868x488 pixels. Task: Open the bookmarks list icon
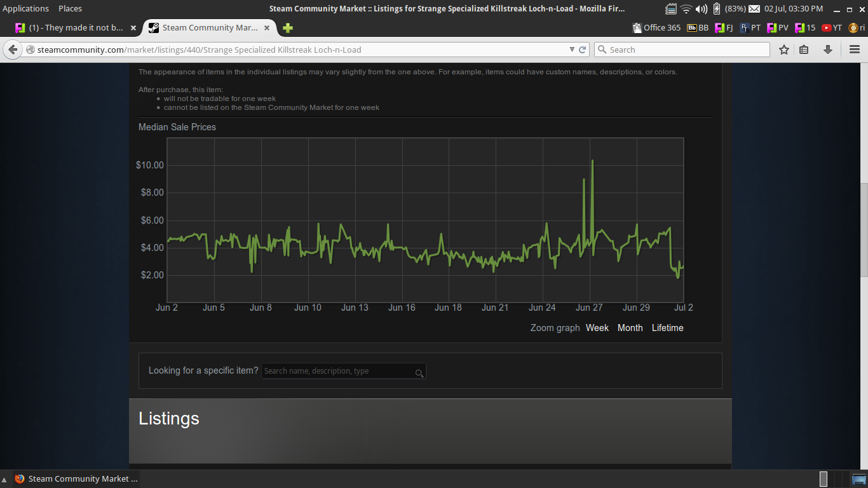point(804,50)
